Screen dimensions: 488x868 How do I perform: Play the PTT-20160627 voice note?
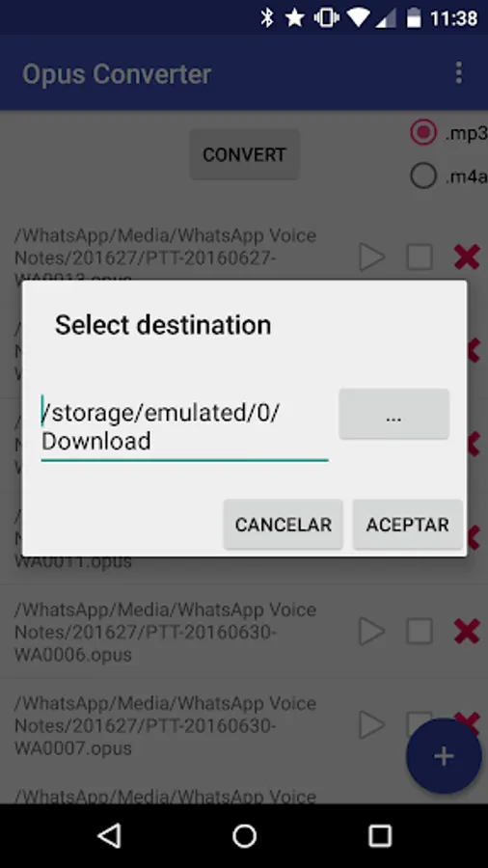pyautogui.click(x=372, y=258)
